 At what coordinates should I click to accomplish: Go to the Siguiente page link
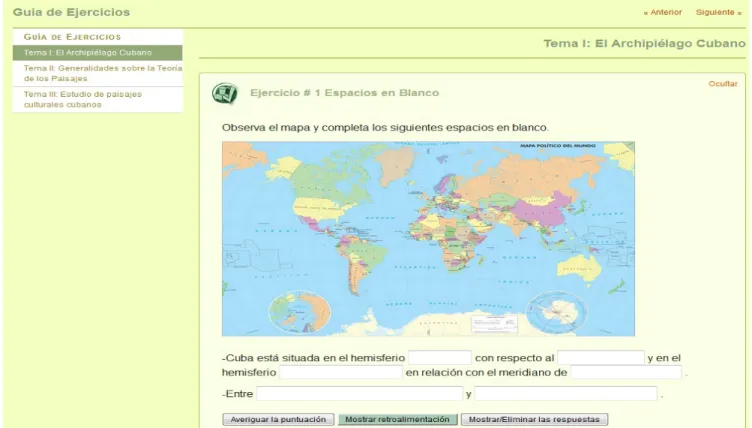tap(718, 12)
